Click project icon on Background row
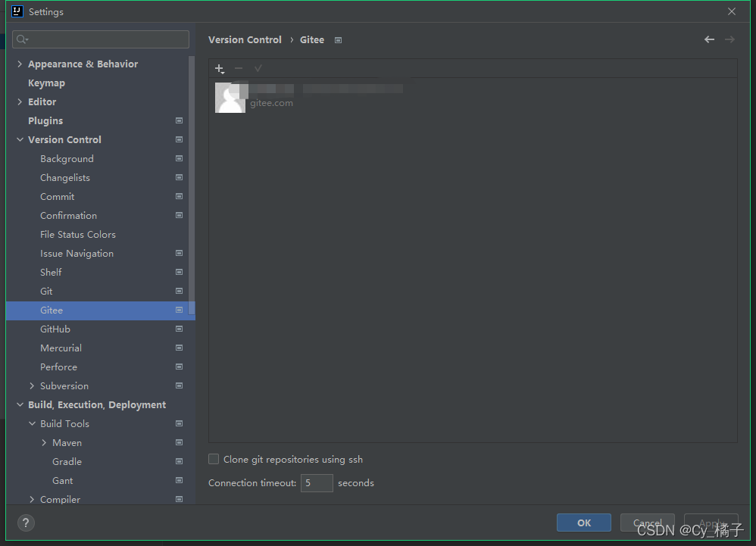756x546 pixels. tap(179, 158)
